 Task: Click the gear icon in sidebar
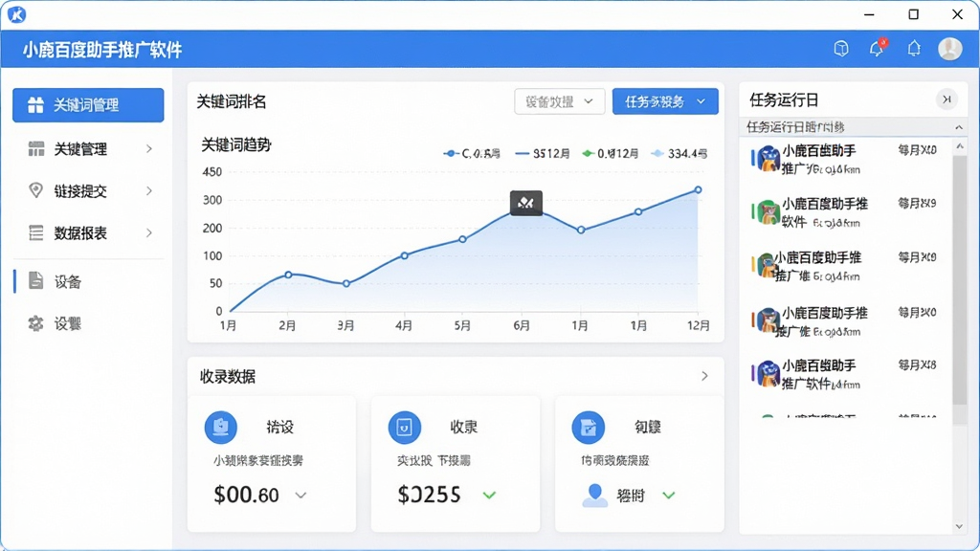pos(35,323)
